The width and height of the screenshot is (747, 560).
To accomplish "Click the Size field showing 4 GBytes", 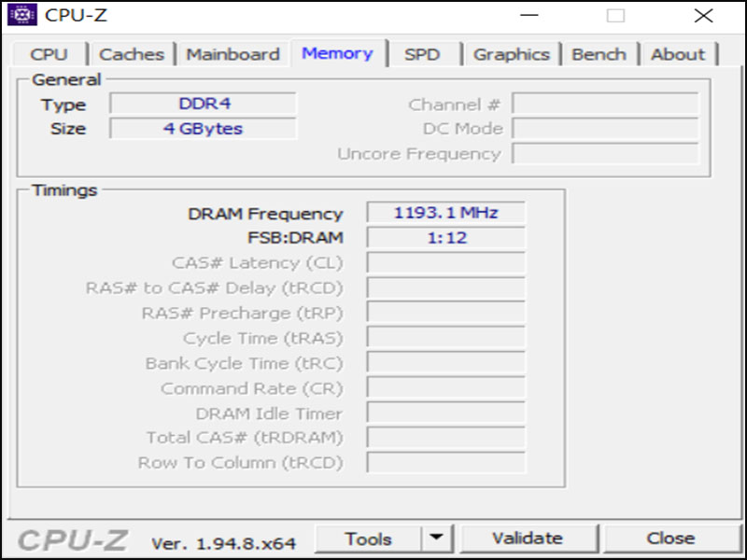I will click(x=203, y=129).
